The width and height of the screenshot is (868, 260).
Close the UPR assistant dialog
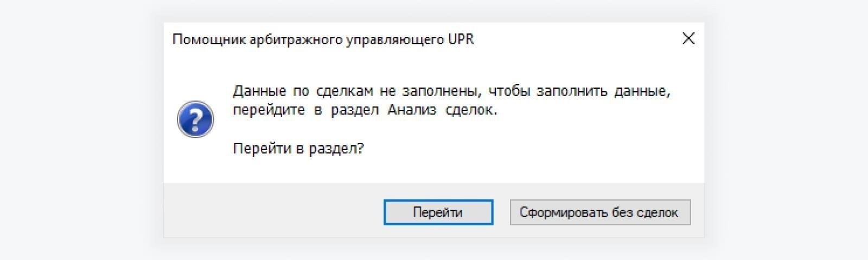pyautogui.click(x=688, y=38)
